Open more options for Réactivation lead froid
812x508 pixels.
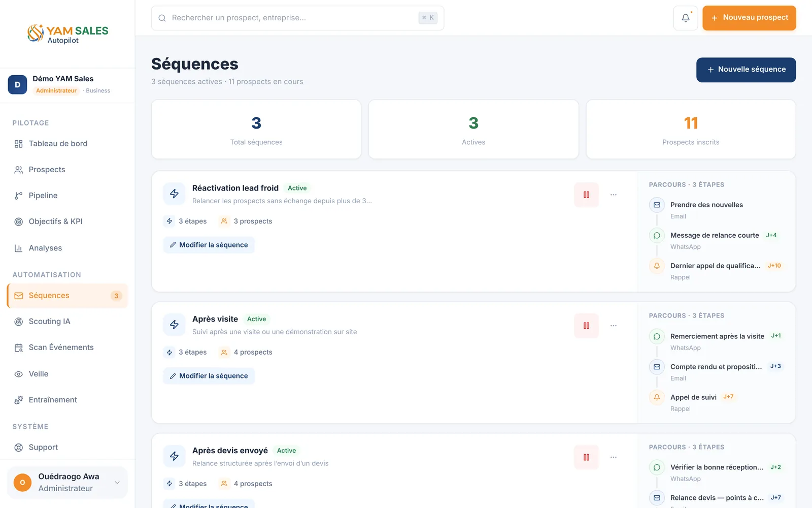click(614, 195)
